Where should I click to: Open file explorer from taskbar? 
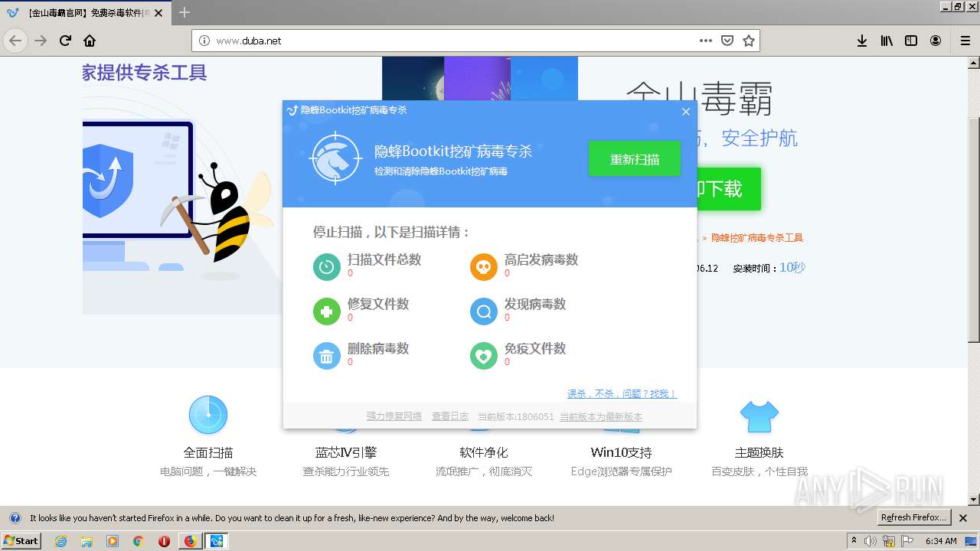tap(87, 541)
